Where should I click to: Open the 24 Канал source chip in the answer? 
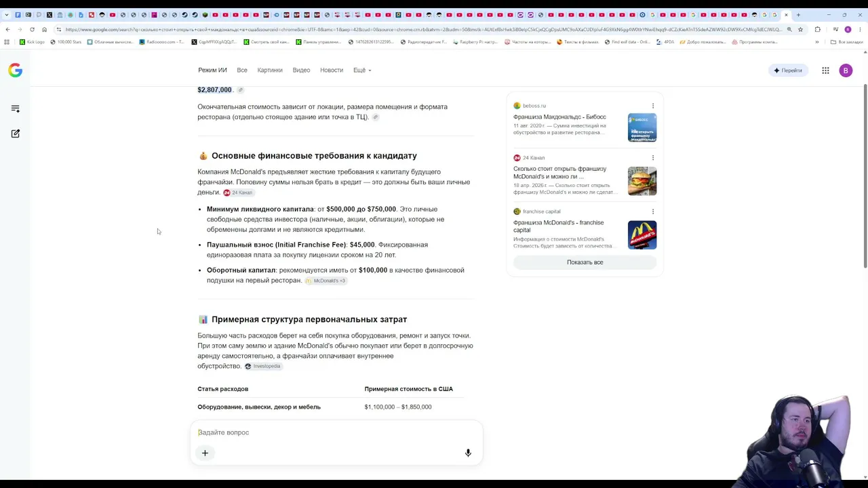pos(238,192)
